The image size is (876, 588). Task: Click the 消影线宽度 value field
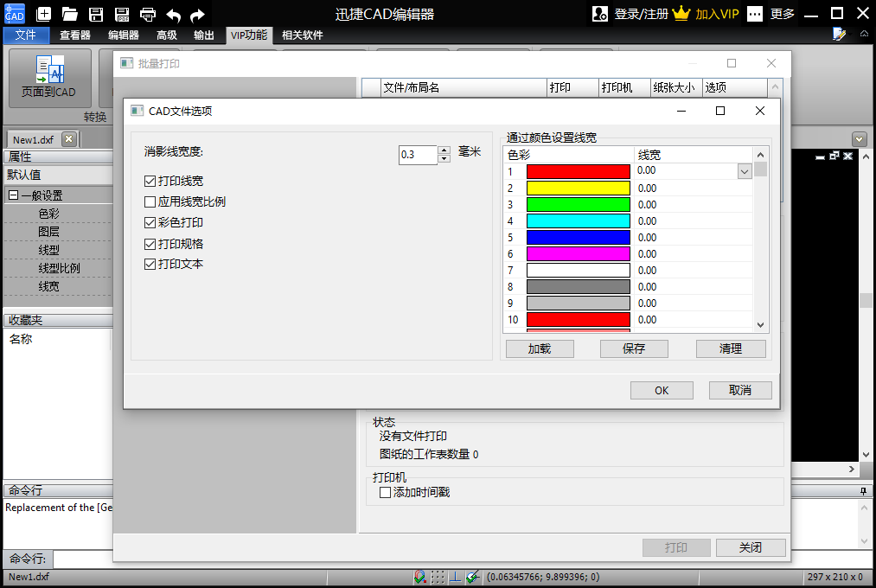click(418, 155)
